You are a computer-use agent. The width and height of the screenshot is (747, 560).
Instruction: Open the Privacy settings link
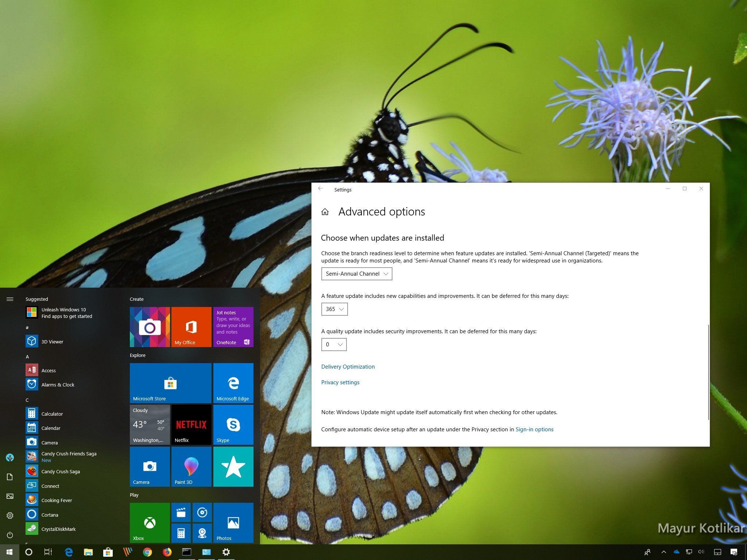coord(340,382)
